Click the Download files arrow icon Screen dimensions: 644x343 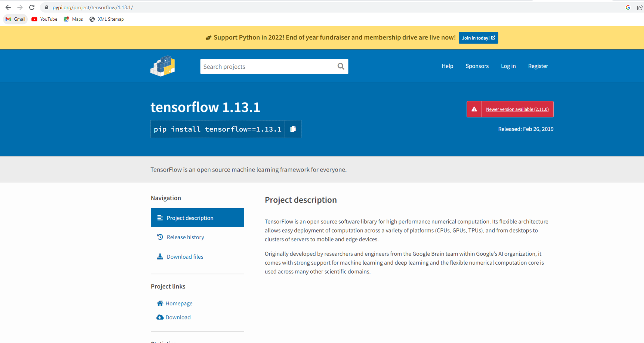coord(160,257)
